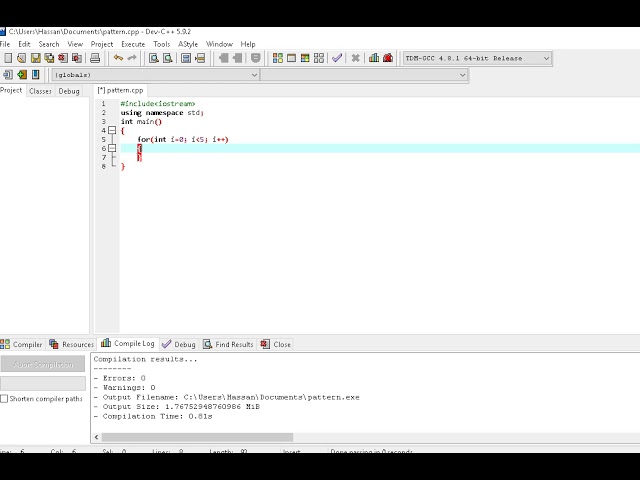The width and height of the screenshot is (640, 480).
Task: Click the 'Output Filename' line in compile log
Action: tap(227, 397)
